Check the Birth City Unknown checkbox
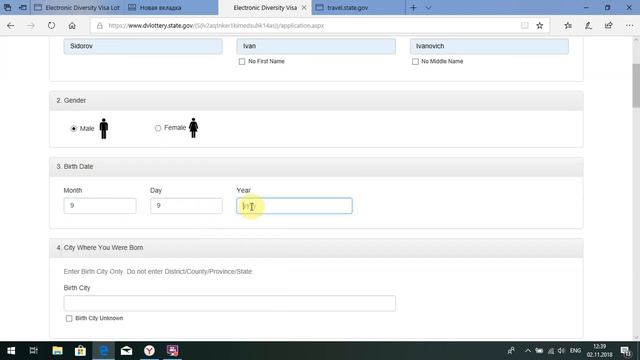The width and height of the screenshot is (640, 360). click(69, 318)
